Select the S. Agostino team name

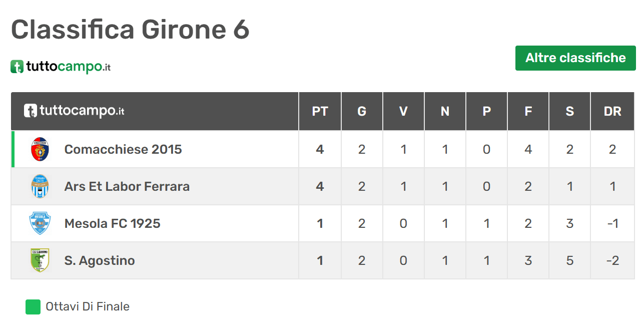click(100, 260)
